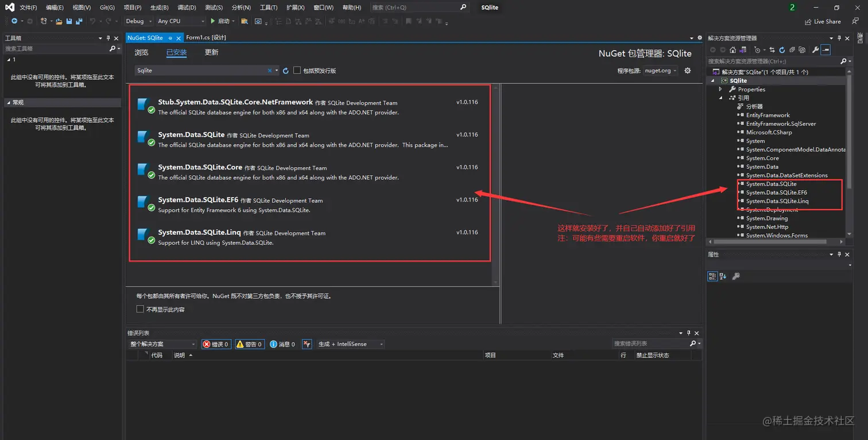This screenshot has height=440, width=868.
Task: Pin the Error List panel
Action: pyautogui.click(x=689, y=333)
